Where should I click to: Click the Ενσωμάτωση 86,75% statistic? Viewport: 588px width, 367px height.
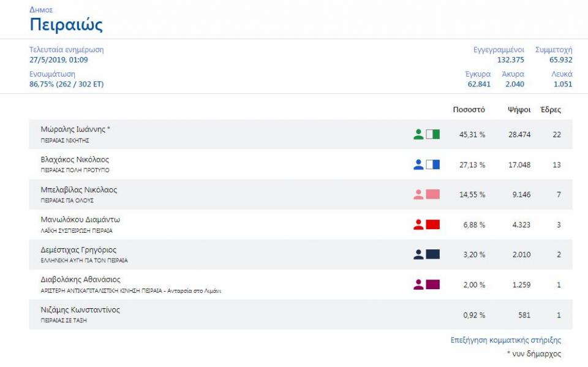click(x=66, y=85)
